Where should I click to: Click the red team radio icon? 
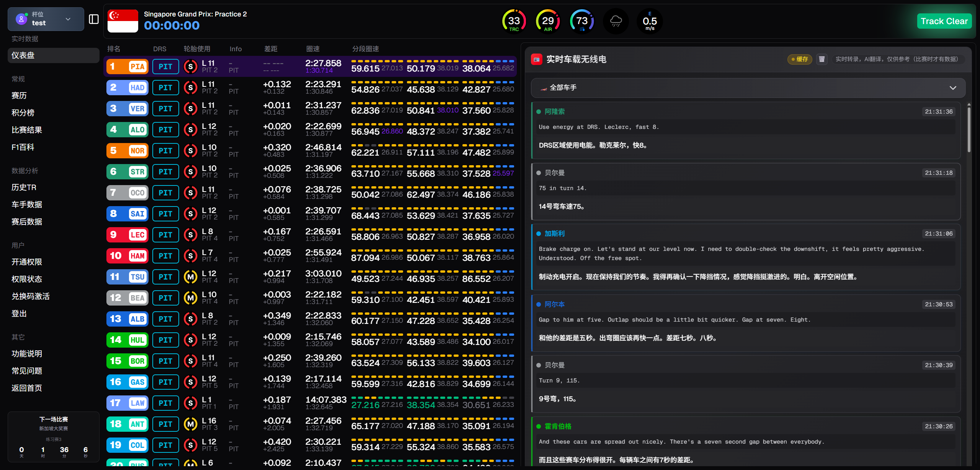click(x=537, y=59)
